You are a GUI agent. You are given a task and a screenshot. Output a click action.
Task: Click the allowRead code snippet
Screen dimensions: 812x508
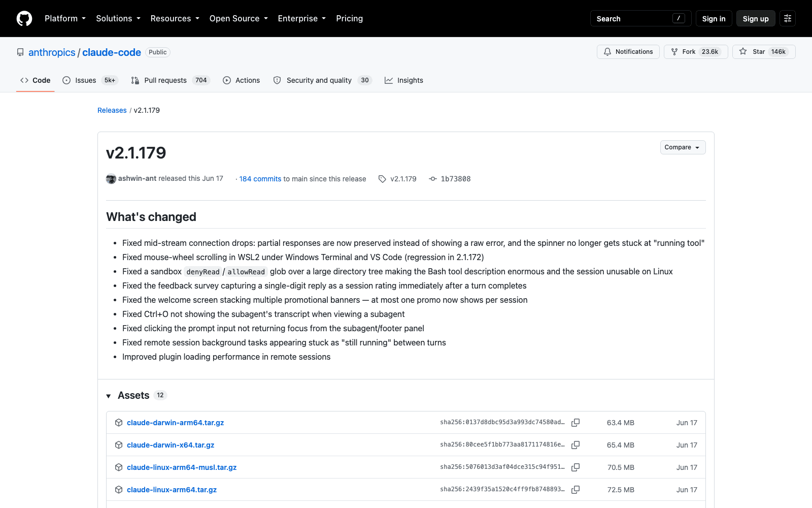coord(246,272)
